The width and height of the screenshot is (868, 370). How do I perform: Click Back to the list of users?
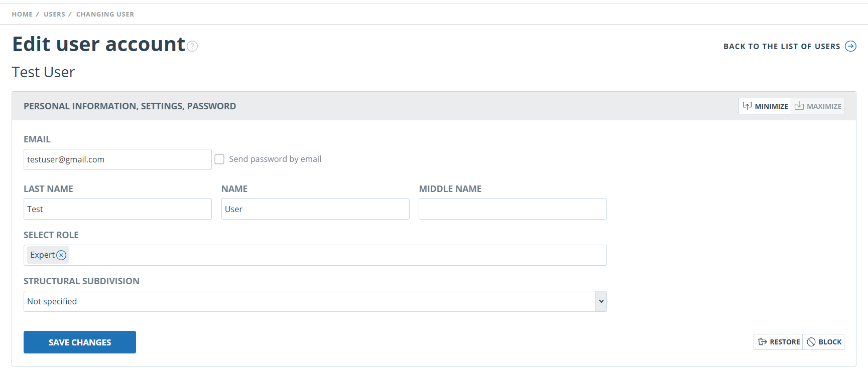(x=782, y=46)
